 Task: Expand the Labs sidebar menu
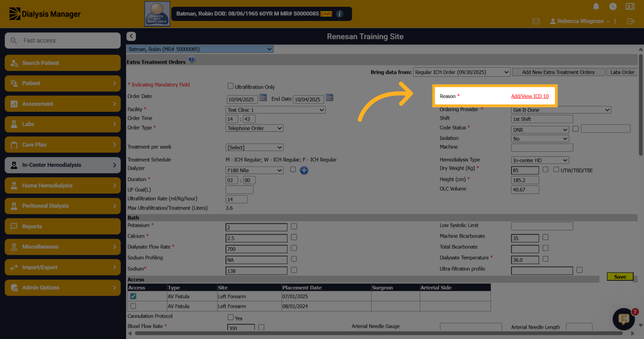coord(63,124)
